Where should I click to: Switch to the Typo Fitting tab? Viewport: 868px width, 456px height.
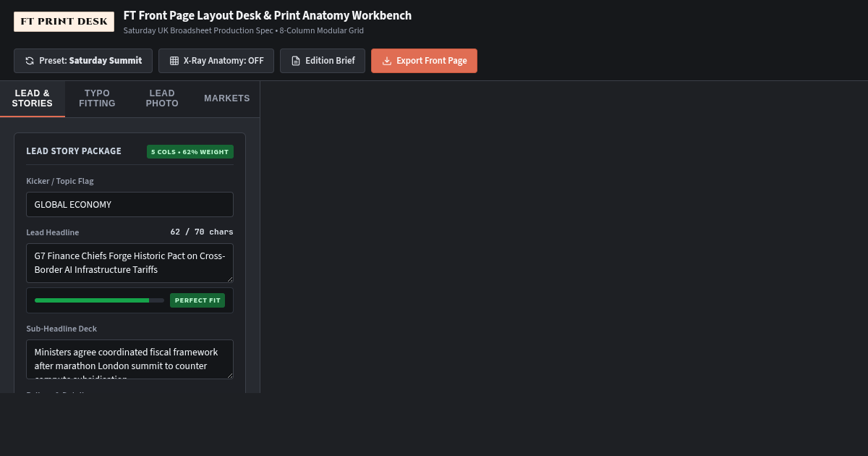[97, 98]
